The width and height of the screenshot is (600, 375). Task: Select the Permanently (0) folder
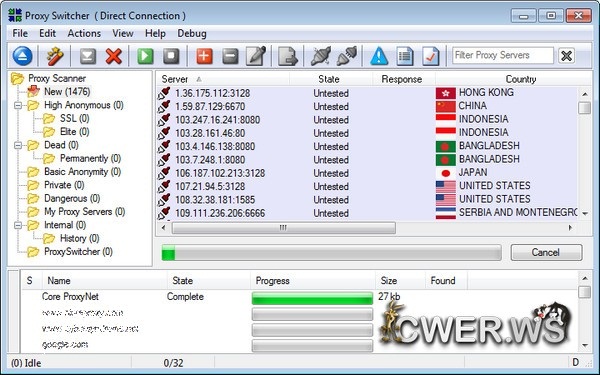click(x=90, y=158)
